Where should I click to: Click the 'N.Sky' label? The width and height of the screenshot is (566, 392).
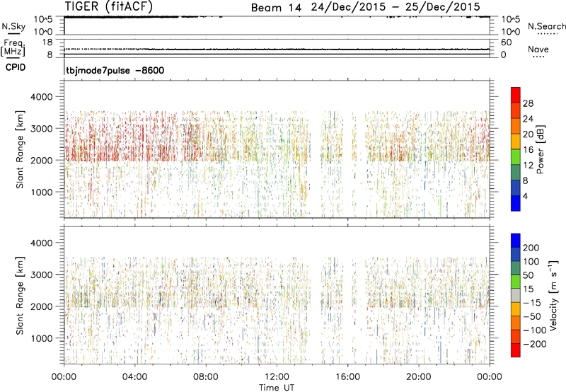point(13,26)
